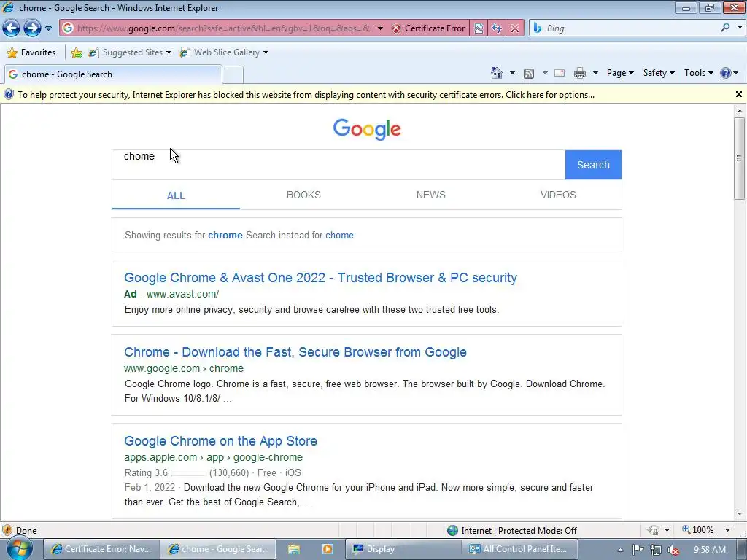This screenshot has width=747, height=560.
Task: Click the corrected chrome link
Action: (225, 236)
